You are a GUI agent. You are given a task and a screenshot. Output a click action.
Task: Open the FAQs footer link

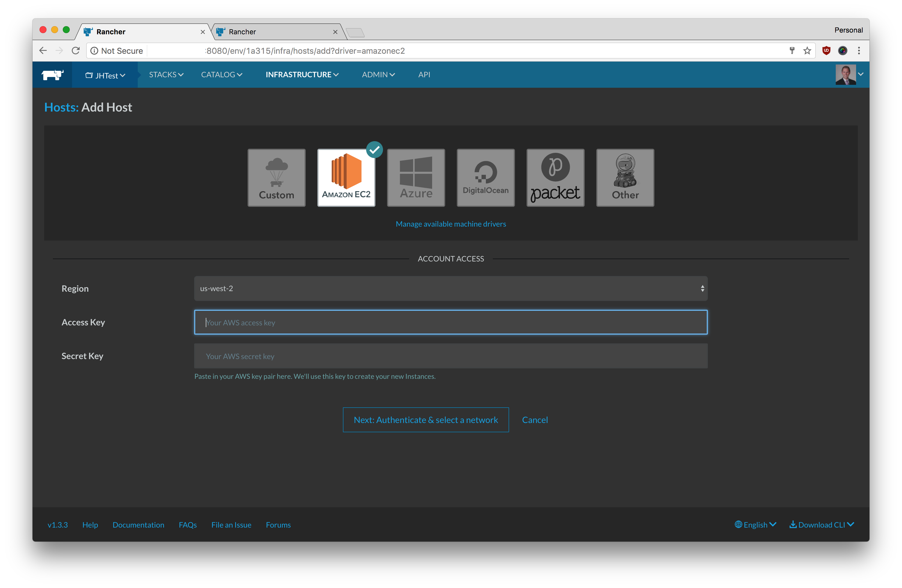tap(188, 525)
